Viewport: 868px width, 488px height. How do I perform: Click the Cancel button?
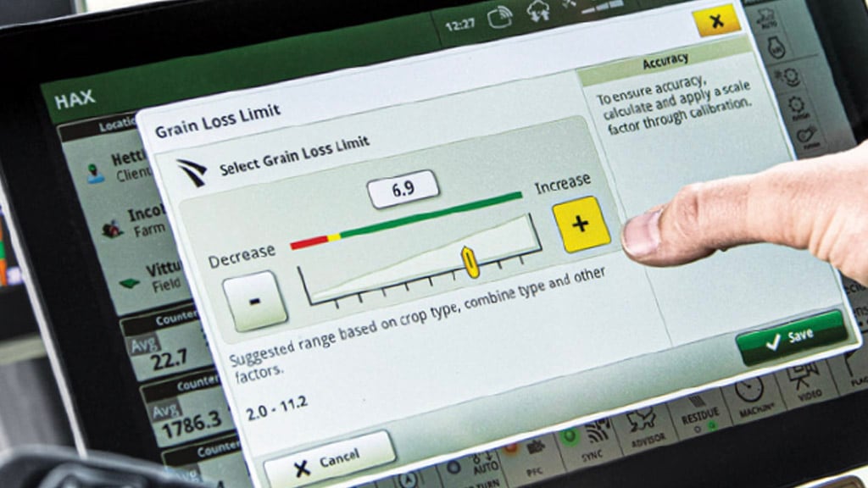pos(329,460)
